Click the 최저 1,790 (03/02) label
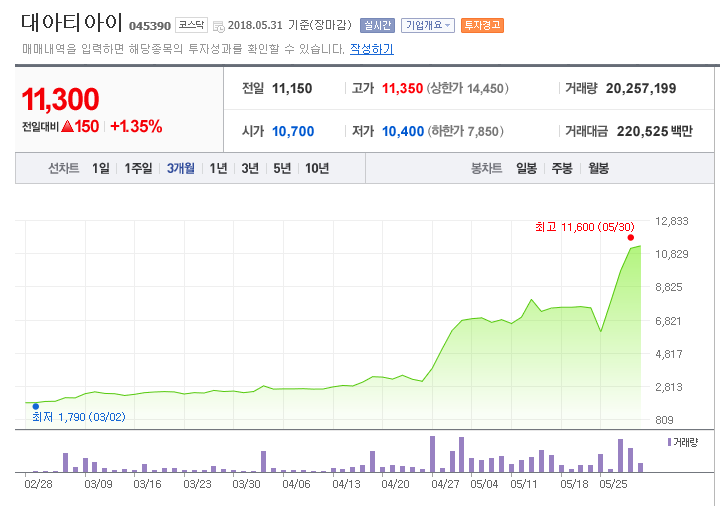The image size is (720, 506). click(79, 417)
